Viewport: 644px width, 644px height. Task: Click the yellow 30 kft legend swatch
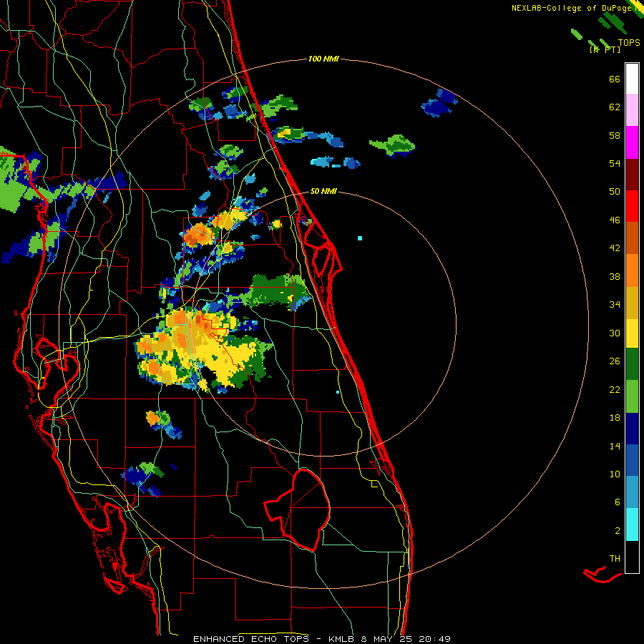632,333
